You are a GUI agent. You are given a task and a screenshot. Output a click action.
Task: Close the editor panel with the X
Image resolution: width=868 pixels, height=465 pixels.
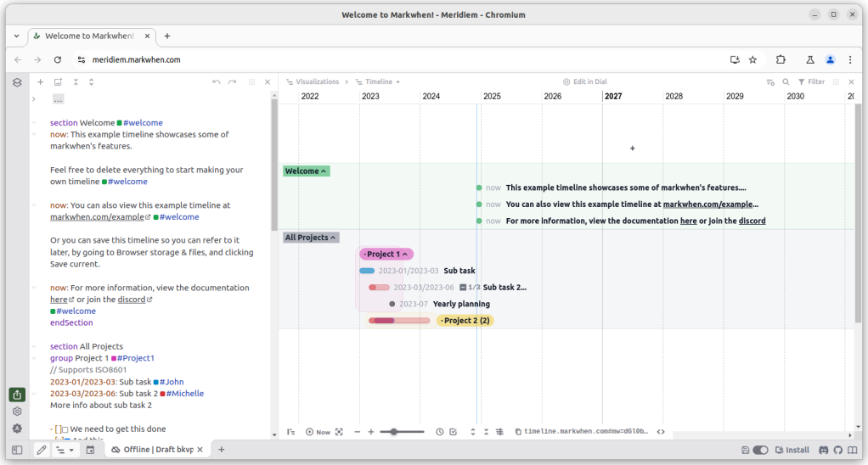(x=268, y=81)
